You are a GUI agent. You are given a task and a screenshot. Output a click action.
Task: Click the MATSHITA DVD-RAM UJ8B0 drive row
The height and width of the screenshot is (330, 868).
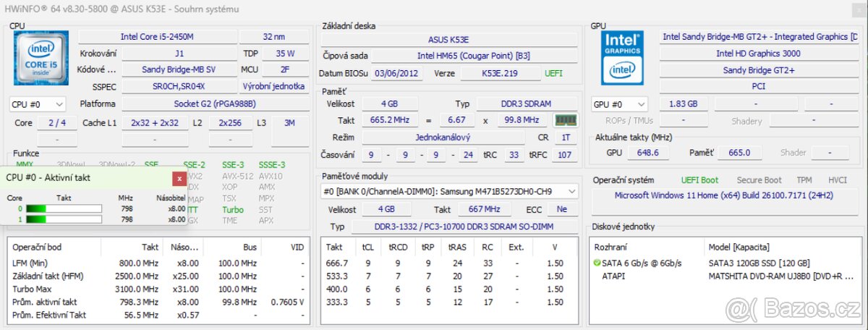pos(725,276)
